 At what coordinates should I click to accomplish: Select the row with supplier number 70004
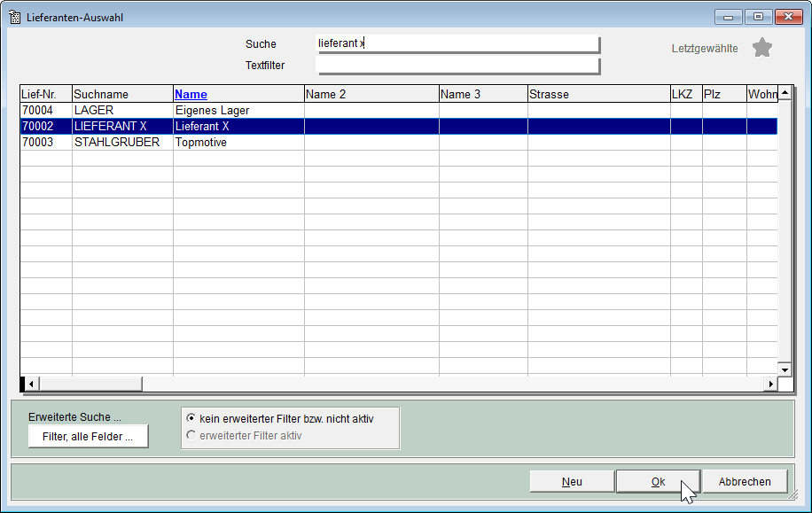(399, 110)
